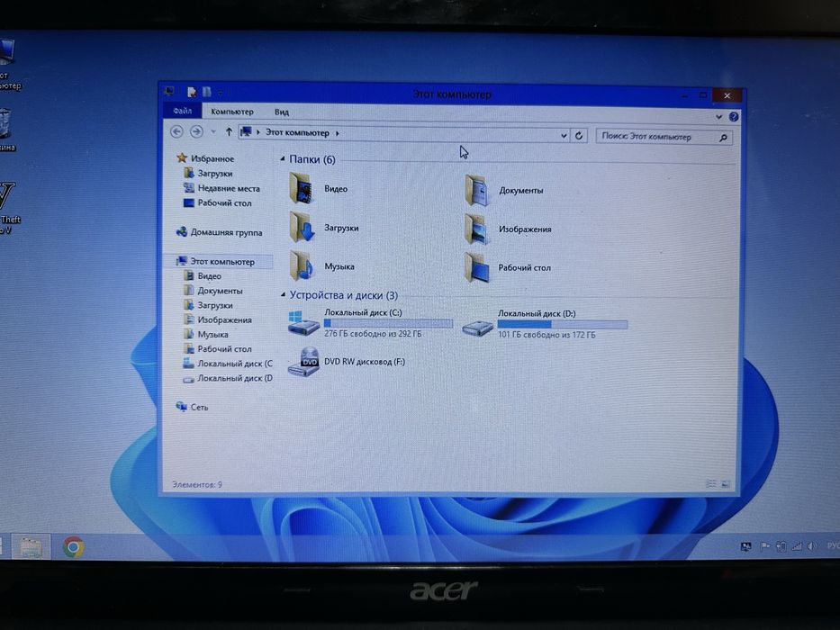Screen dimensions: 840x630
Task: Open the Файл menu tab
Action: [x=182, y=111]
